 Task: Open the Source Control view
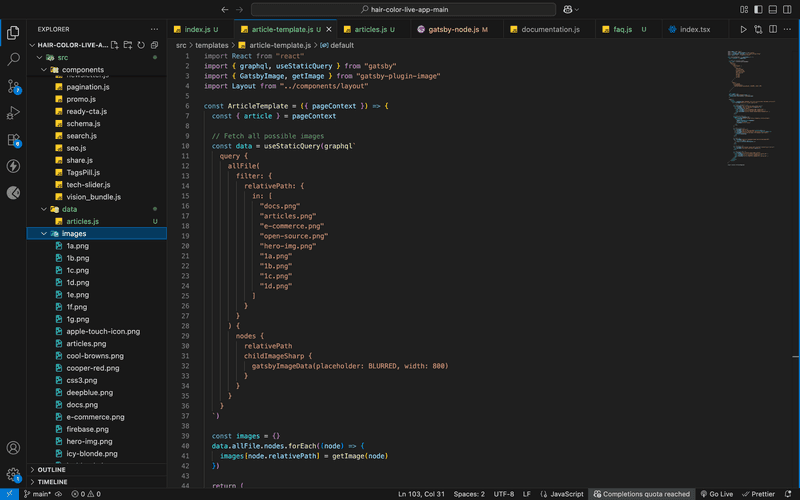13,86
